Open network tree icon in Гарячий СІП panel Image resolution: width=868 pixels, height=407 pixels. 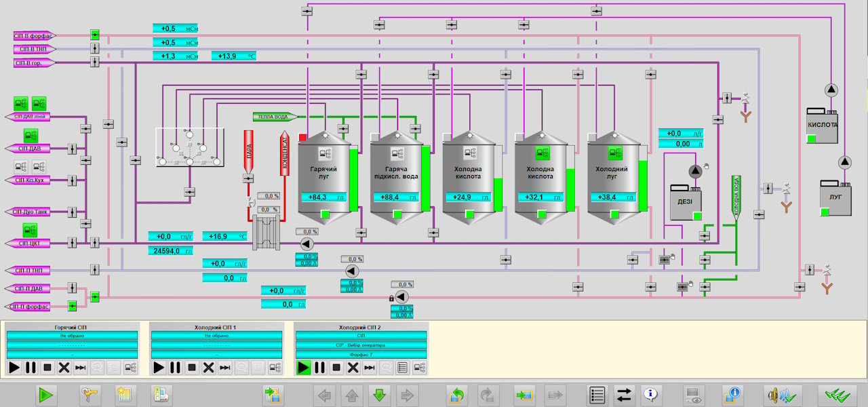pyautogui.click(x=130, y=368)
